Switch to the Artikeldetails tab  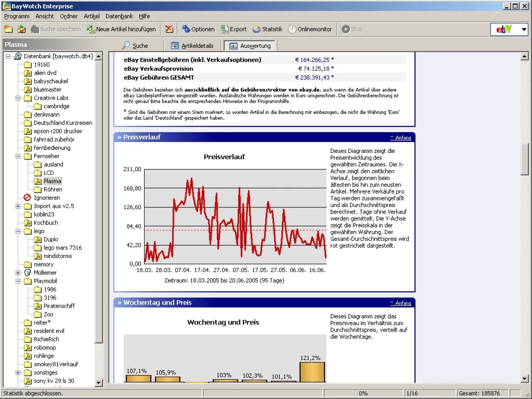[x=192, y=46]
